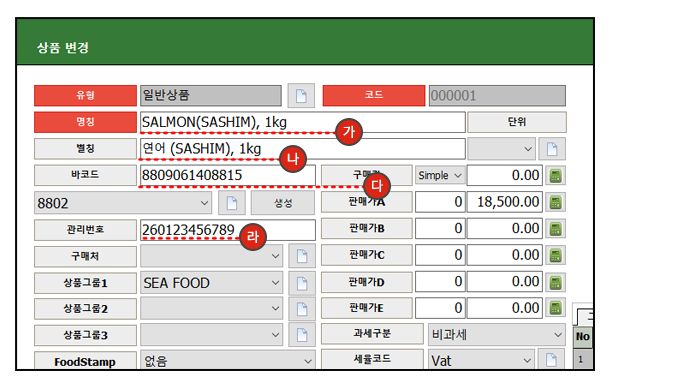Click the 구매처 label button

(85, 256)
